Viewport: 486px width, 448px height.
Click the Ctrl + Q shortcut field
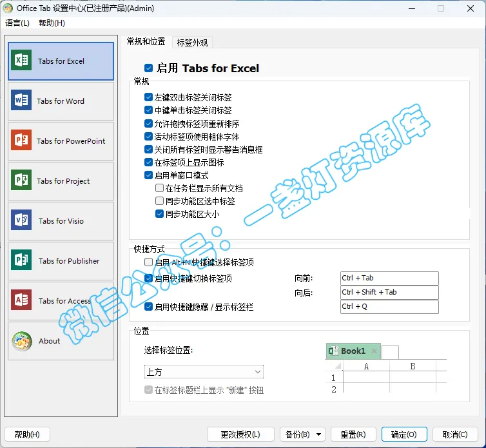coord(389,307)
